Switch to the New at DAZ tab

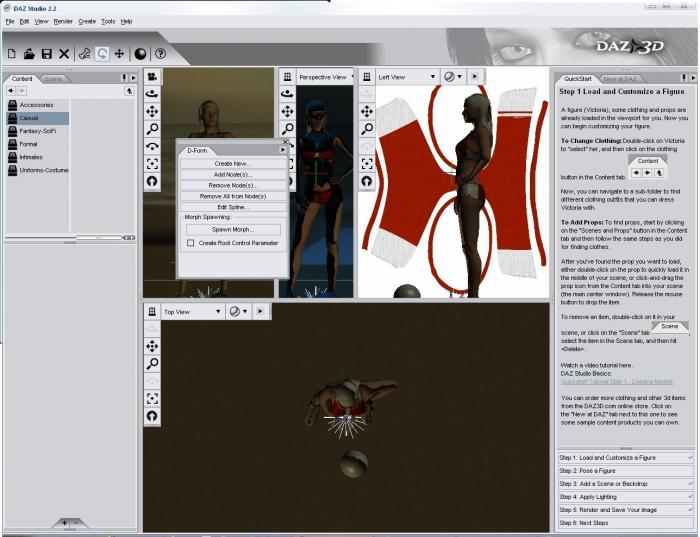[620, 79]
